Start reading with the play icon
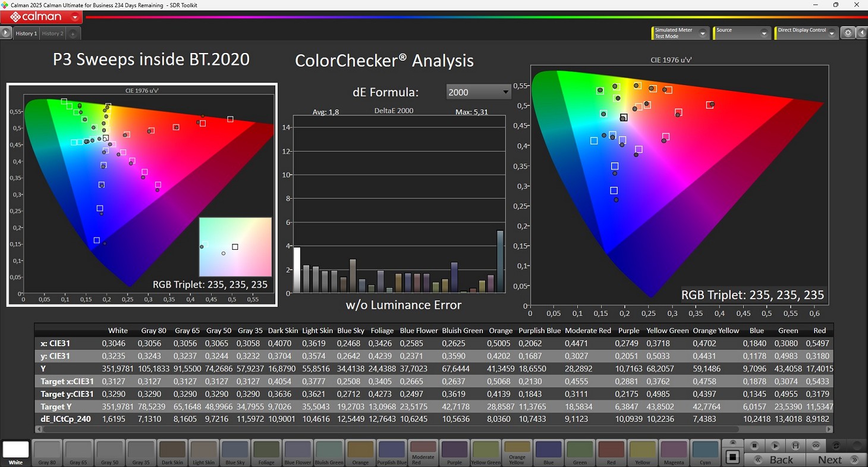Screen dimensions: 868x467 (x=775, y=446)
